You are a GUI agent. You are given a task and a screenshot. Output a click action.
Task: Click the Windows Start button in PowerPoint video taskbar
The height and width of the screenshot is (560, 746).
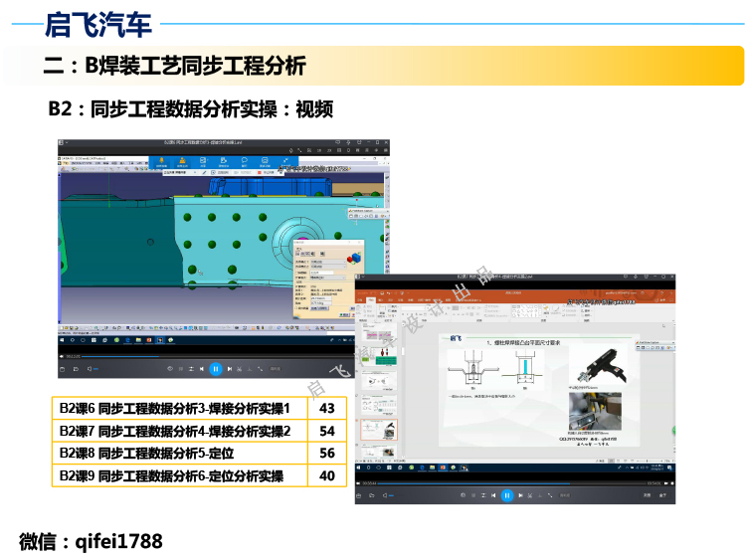358,467
